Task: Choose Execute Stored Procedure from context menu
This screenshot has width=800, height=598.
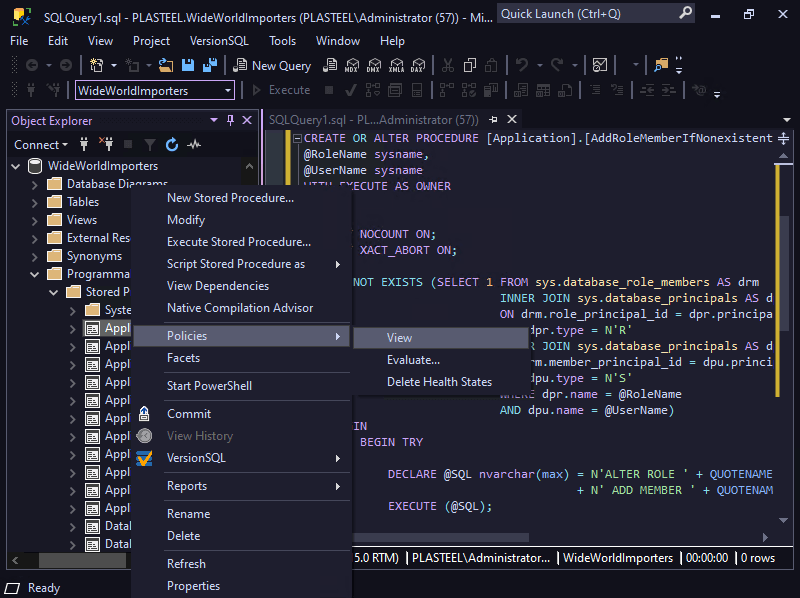Action: [x=239, y=242]
